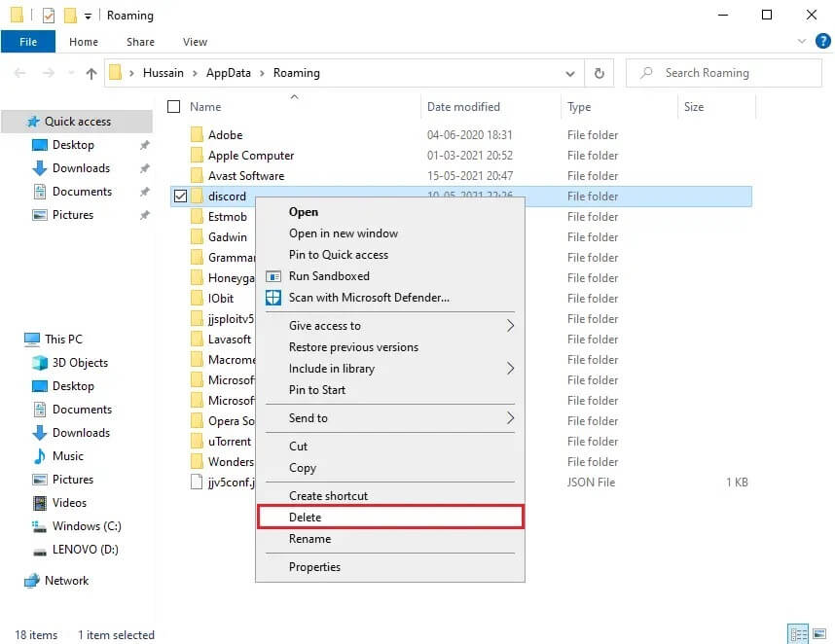Click the Back navigation arrow

pos(19,73)
